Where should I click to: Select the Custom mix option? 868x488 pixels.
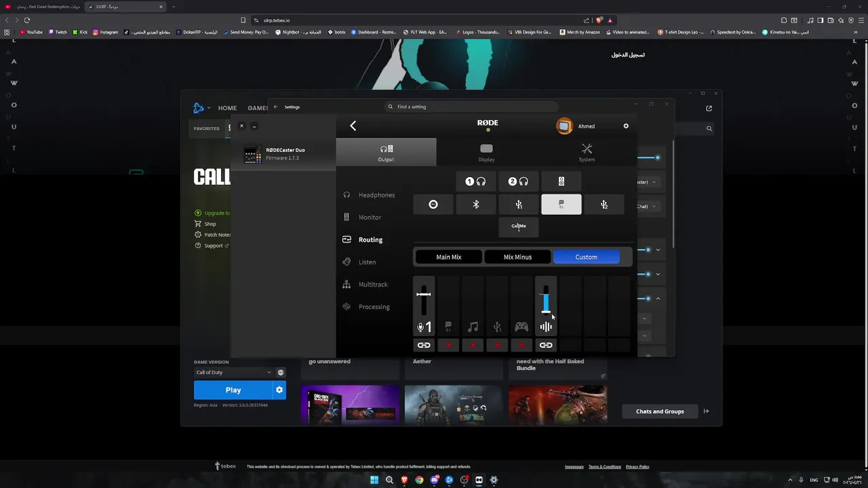tap(587, 257)
